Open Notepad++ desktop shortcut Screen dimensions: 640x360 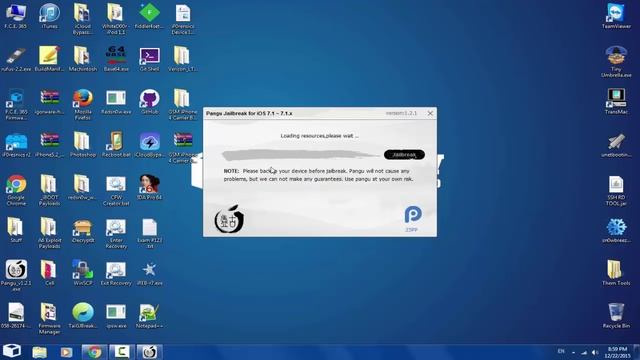(149, 316)
